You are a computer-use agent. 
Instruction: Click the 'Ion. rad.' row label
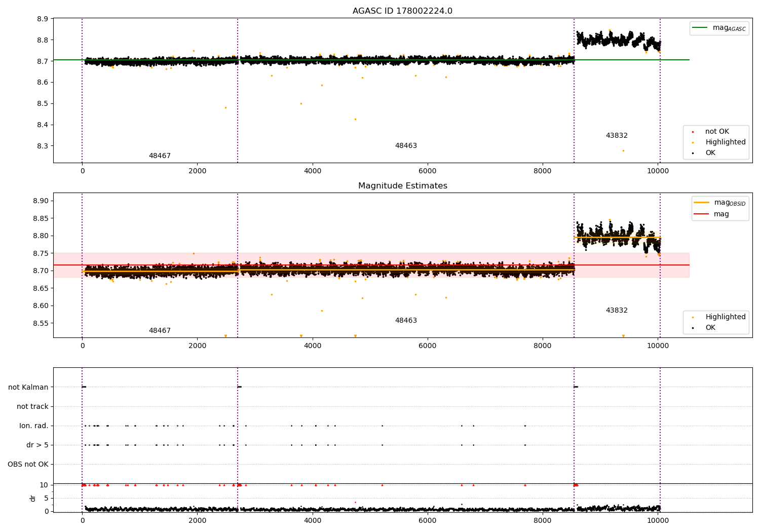(x=34, y=426)
